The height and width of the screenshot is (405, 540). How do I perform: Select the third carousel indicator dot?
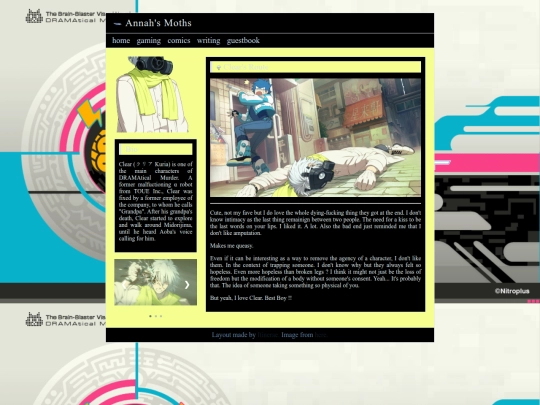pyautogui.click(x=161, y=316)
